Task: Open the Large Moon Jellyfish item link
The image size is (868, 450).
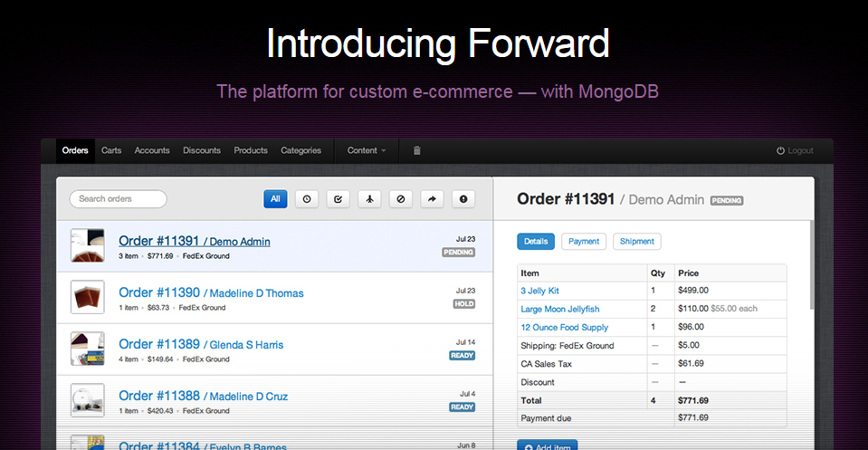Action: (x=559, y=309)
